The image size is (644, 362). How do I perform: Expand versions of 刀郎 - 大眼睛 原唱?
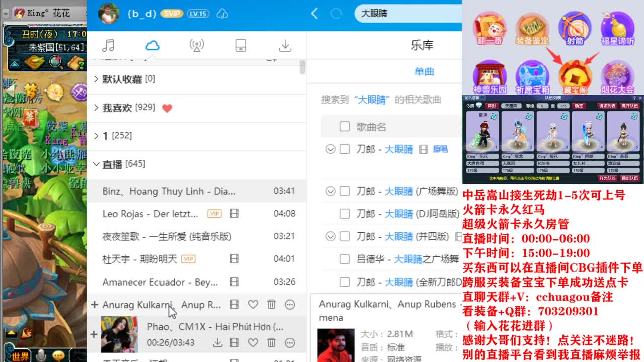coord(330,149)
